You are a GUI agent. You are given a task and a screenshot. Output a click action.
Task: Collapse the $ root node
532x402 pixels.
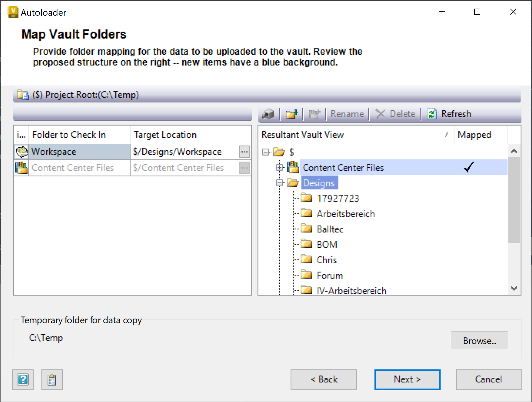pos(265,152)
